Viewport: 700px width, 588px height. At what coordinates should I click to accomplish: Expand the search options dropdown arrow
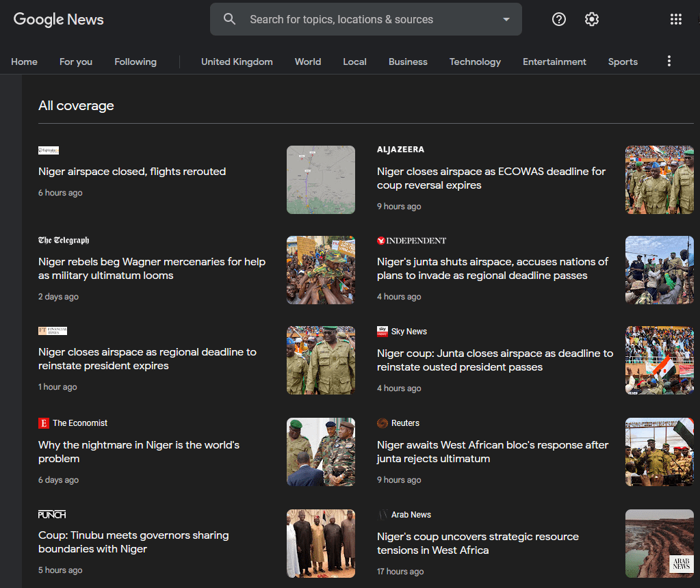[506, 19]
